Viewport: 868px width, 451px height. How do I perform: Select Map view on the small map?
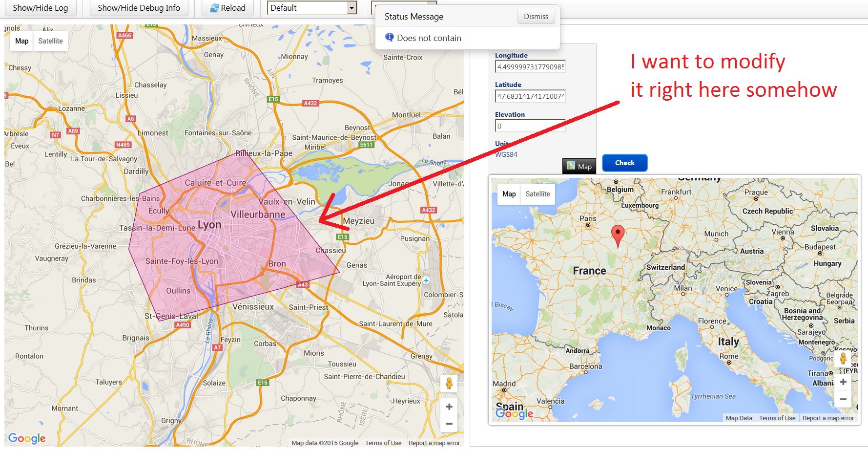click(509, 194)
